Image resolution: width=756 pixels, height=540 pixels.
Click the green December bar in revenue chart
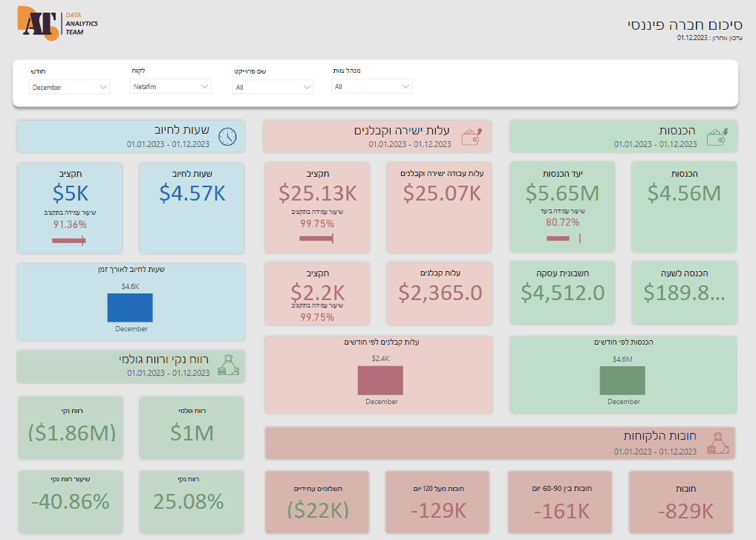(622, 380)
